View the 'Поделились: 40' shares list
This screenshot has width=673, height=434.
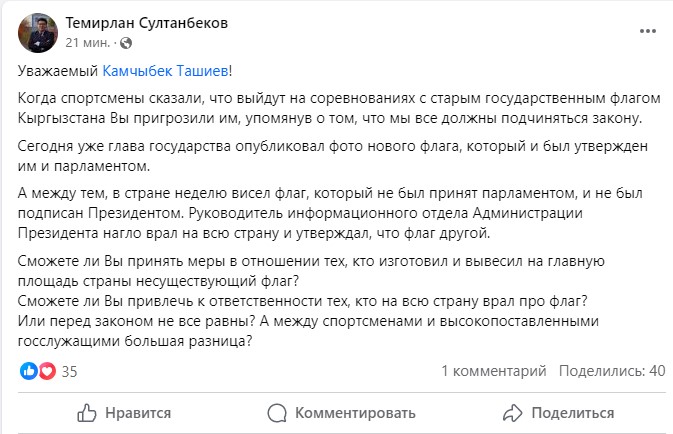coord(612,371)
